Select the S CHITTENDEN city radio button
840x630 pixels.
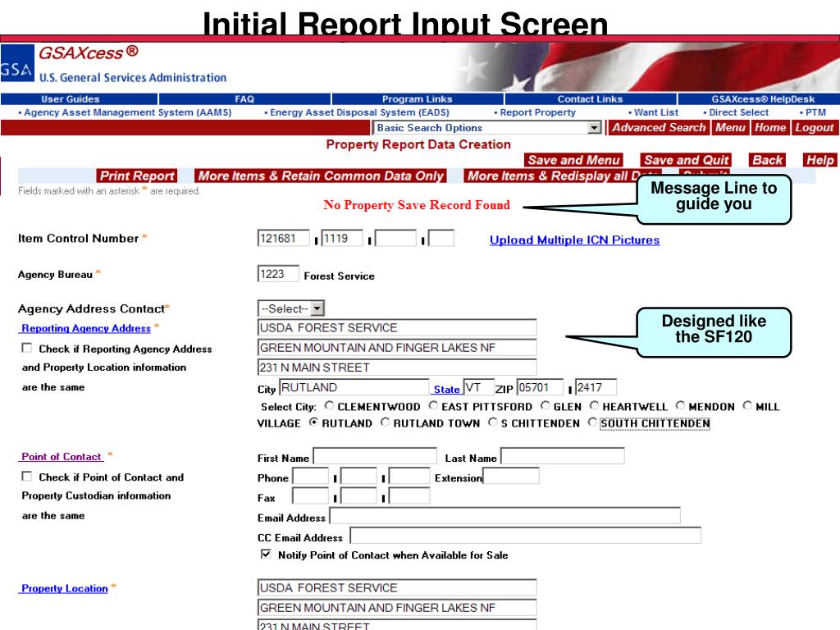click(x=493, y=422)
